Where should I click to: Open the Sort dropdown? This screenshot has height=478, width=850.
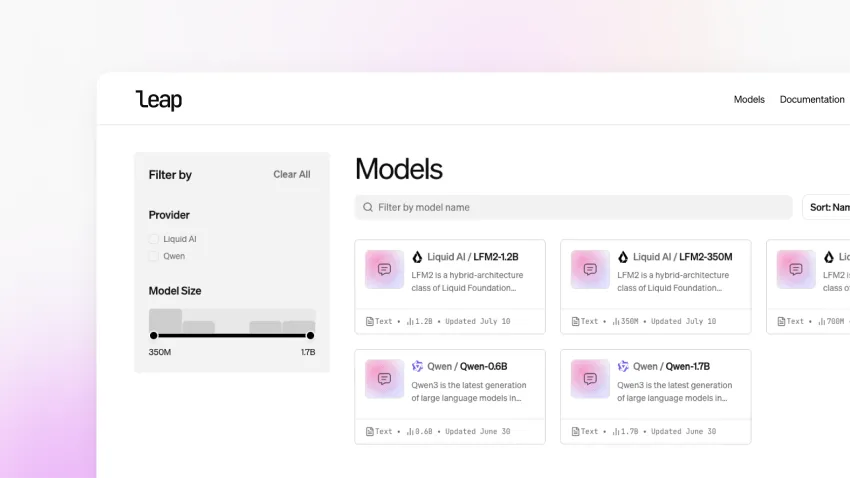tap(828, 207)
